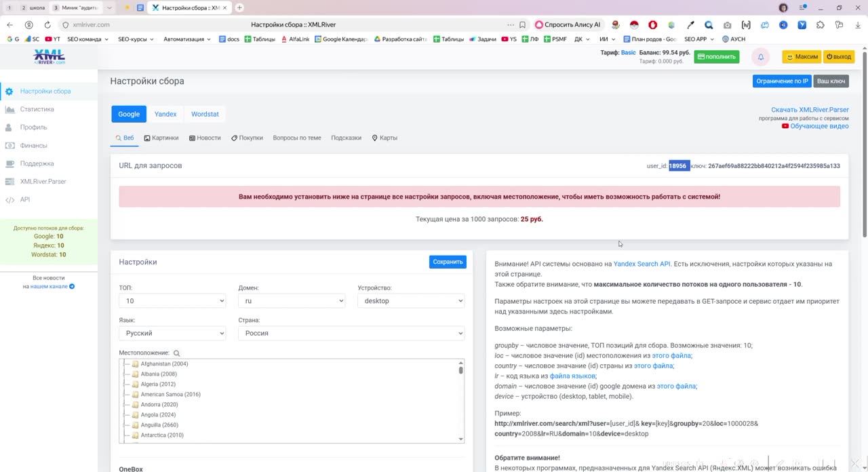The width and height of the screenshot is (868, 472).
Task: Open a new browser tab
Action: (239, 7)
